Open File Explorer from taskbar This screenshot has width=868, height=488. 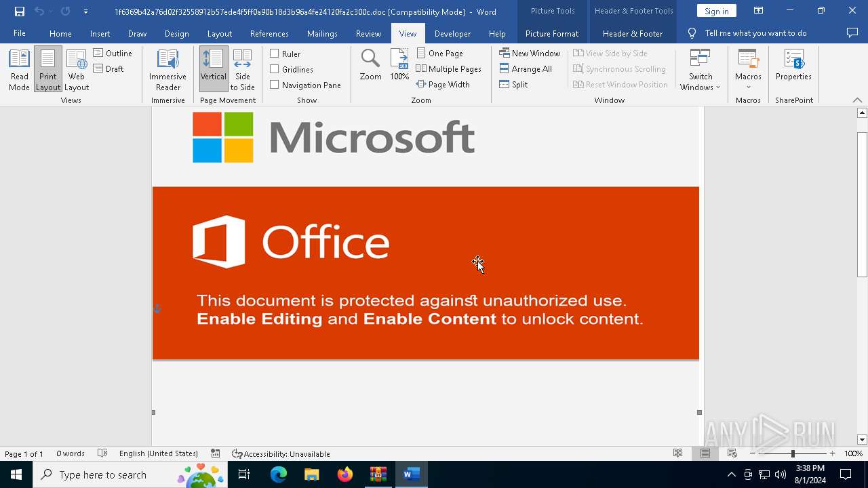tap(311, 474)
